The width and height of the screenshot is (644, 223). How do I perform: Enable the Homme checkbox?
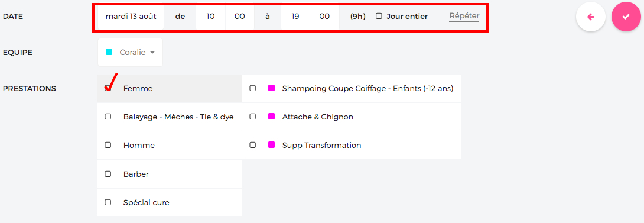point(108,145)
